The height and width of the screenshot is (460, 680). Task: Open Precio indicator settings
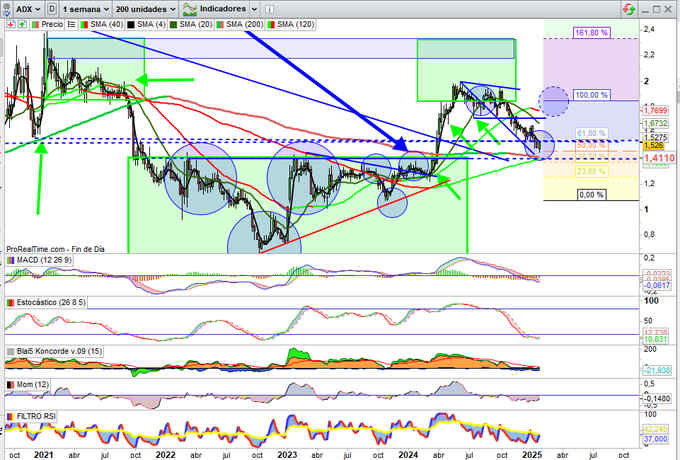coord(49,22)
